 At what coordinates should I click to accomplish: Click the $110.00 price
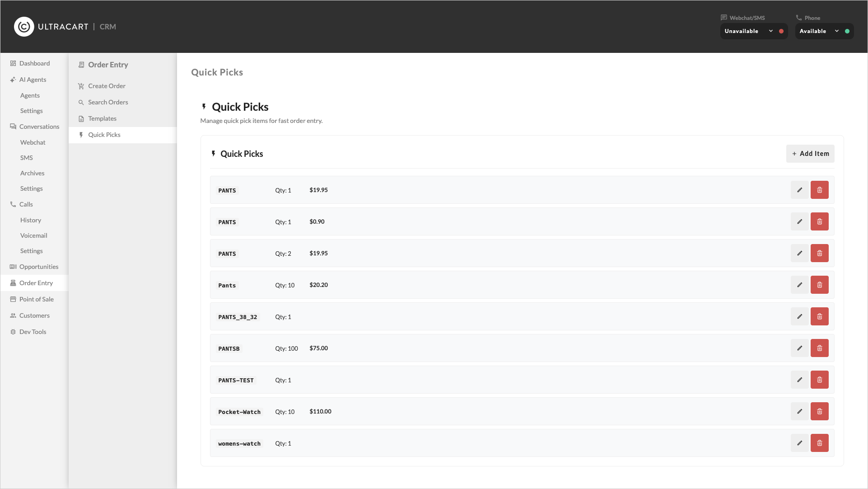tap(320, 411)
